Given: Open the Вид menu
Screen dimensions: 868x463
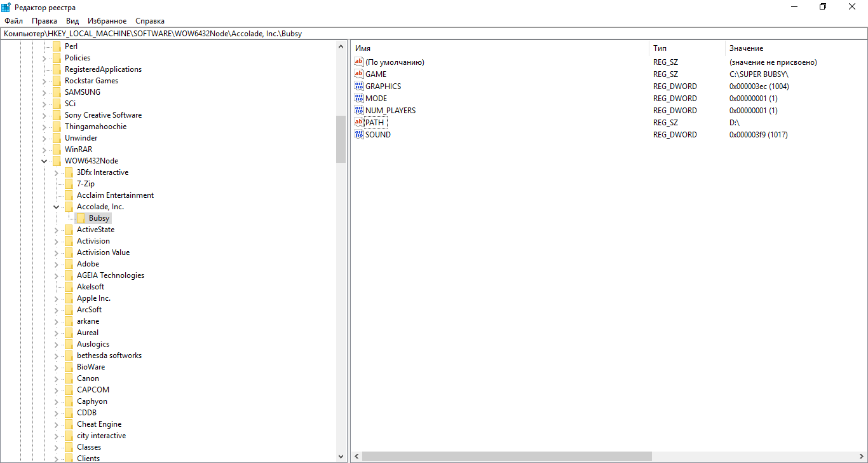Looking at the screenshot, I should click(x=72, y=20).
